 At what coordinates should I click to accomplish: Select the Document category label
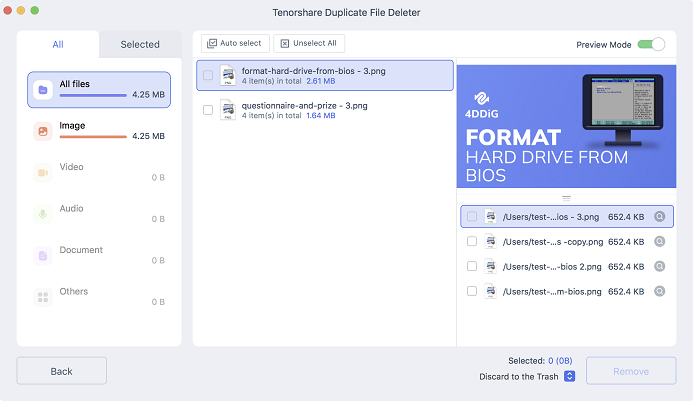coord(81,250)
